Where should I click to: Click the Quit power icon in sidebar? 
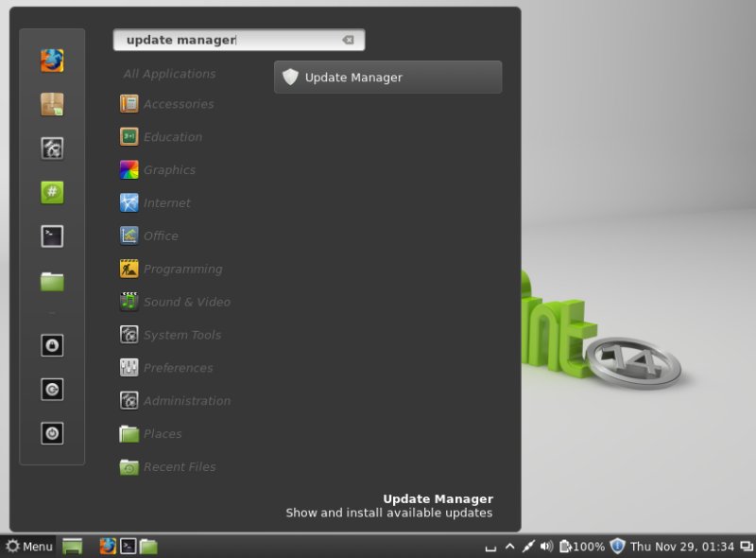(x=52, y=433)
